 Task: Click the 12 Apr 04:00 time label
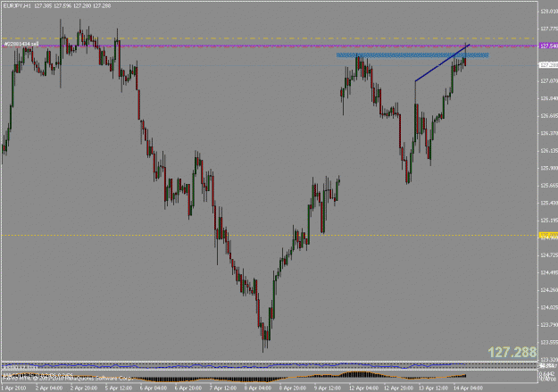point(363,388)
